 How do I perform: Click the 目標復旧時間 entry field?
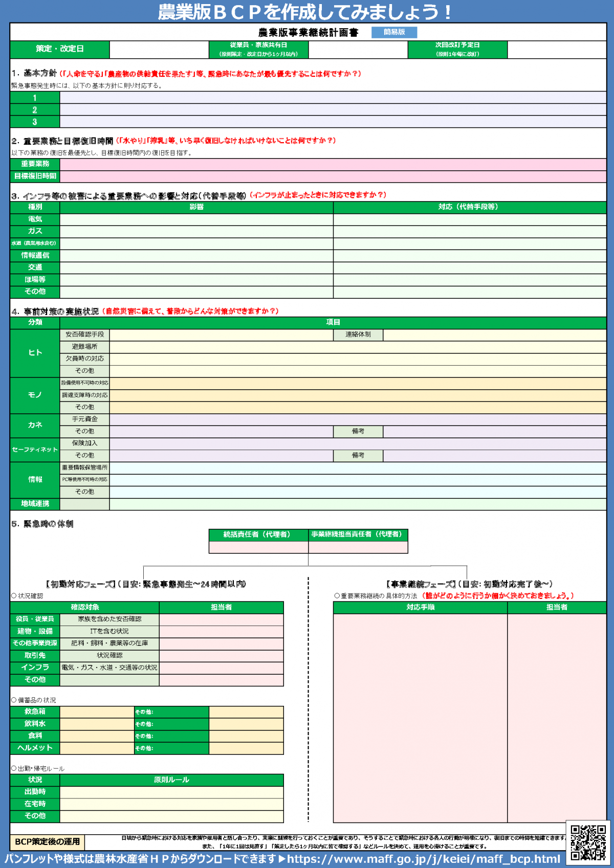(x=333, y=176)
